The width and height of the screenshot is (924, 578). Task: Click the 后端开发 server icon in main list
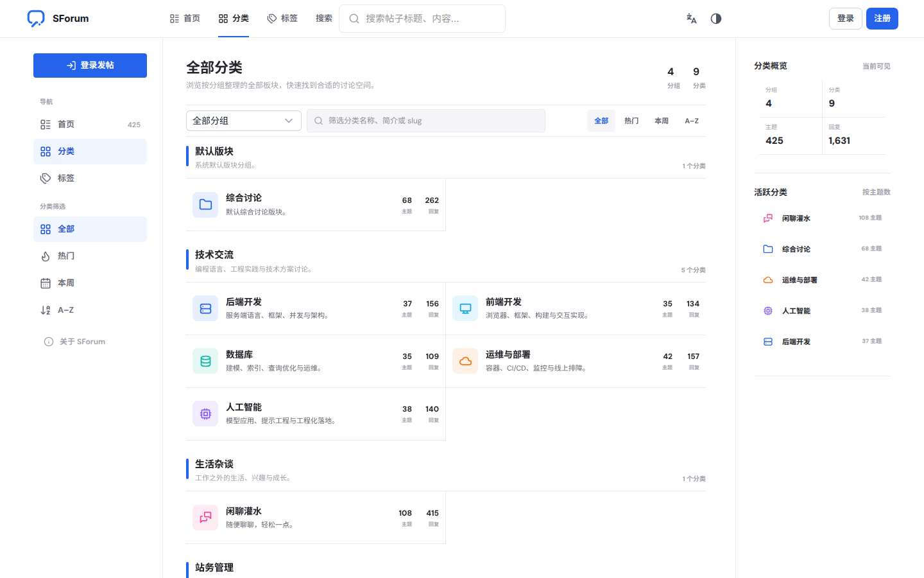205,308
